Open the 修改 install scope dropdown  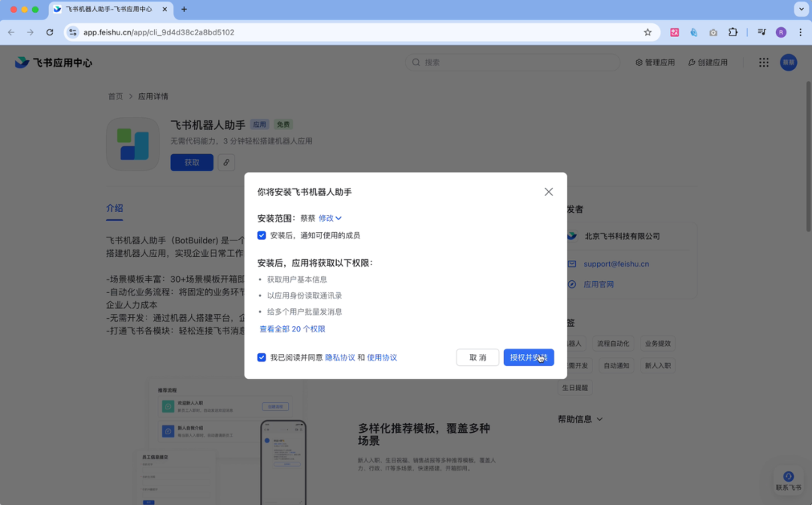point(330,219)
